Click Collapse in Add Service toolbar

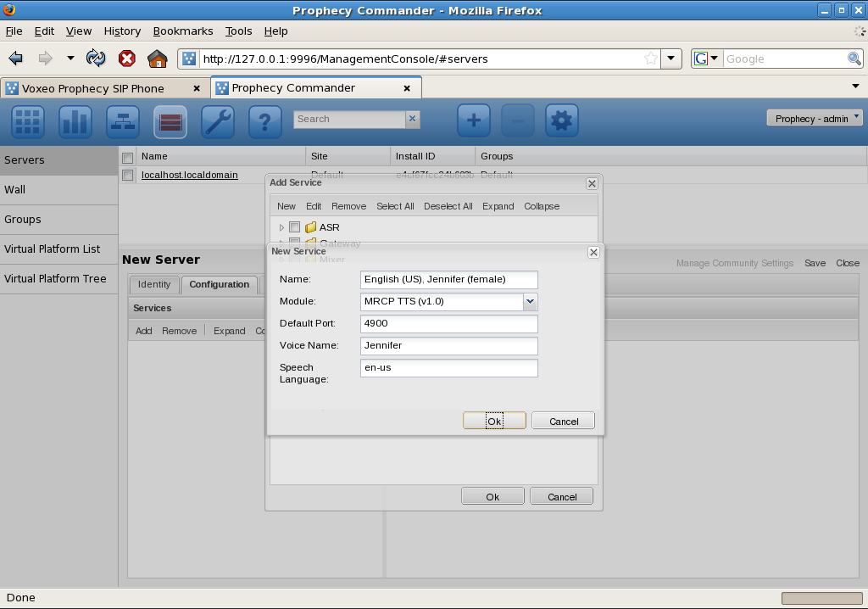(x=542, y=206)
